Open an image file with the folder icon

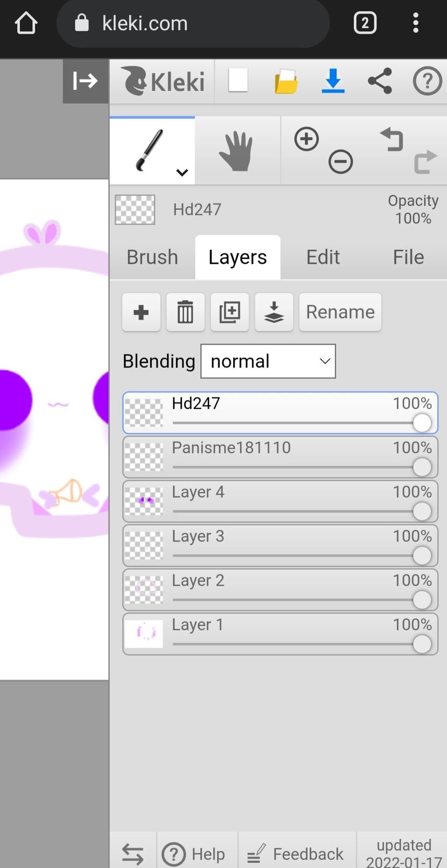[x=286, y=81]
